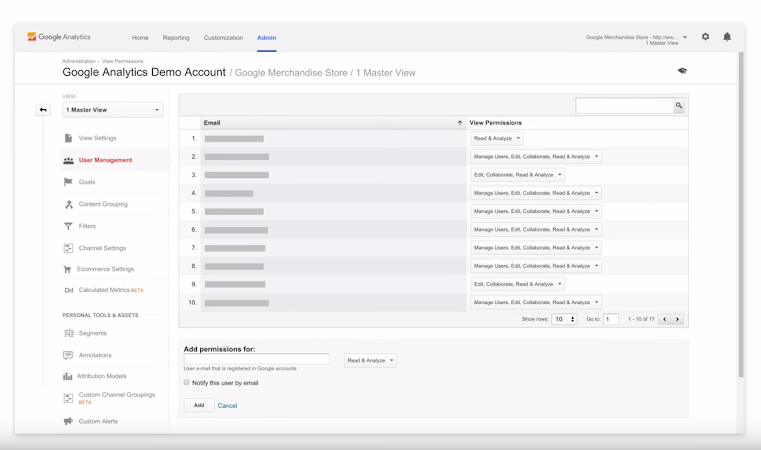Open the Add permissions Read & Analyze dropdown

click(370, 361)
